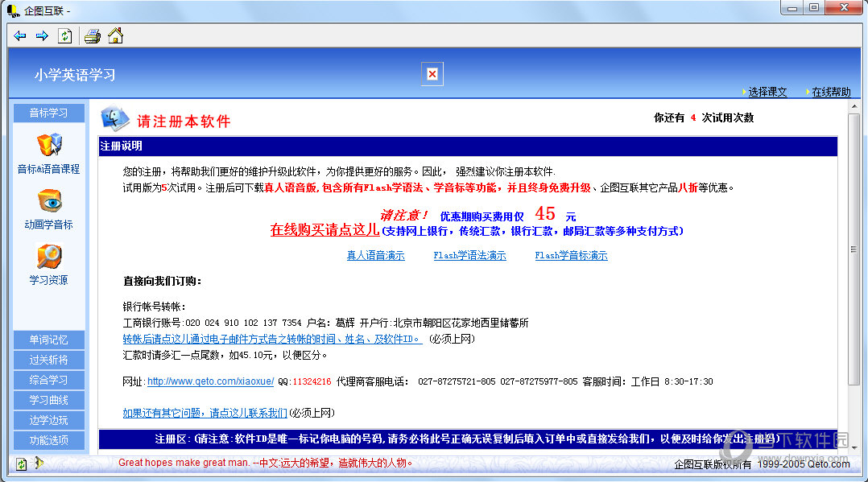Select 选择课文 in the header
Screen dimensions: 868x482
767,92
